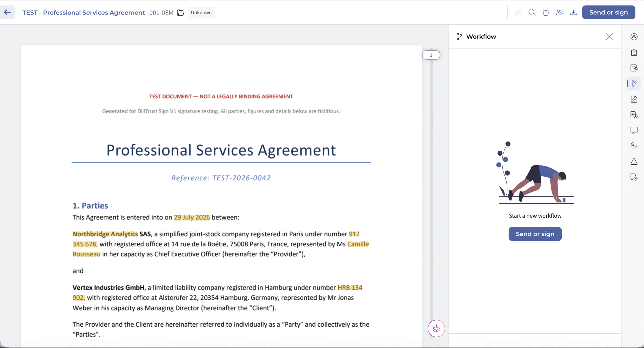Open the folder icon next to 001-0EM
This screenshot has width=644, height=348.
click(181, 13)
